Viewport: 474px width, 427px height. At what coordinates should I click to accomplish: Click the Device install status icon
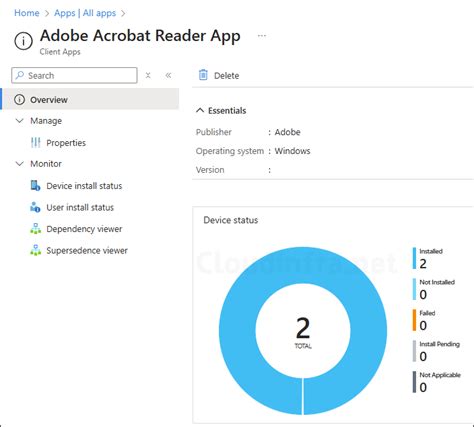pos(35,186)
